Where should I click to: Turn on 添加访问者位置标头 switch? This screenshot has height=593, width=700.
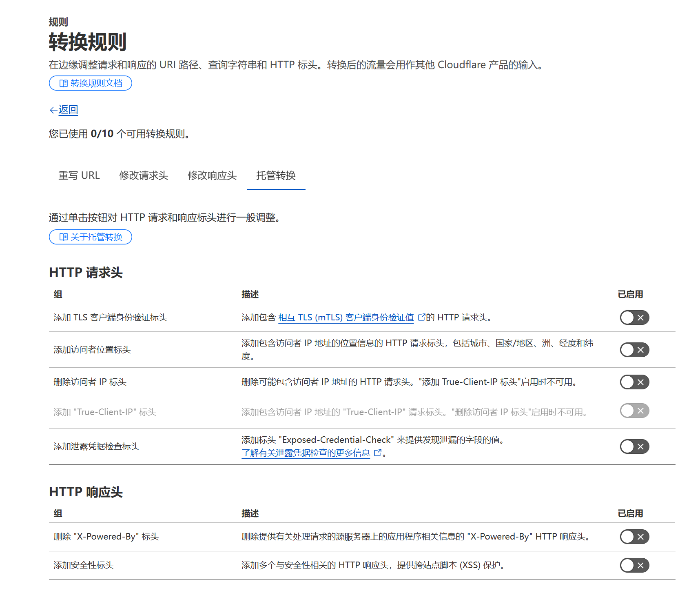tap(634, 350)
